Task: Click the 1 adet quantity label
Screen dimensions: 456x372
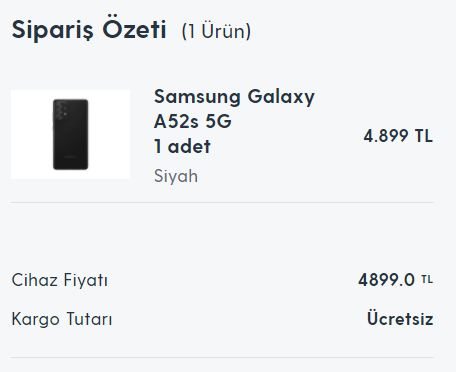Action: tap(182, 146)
